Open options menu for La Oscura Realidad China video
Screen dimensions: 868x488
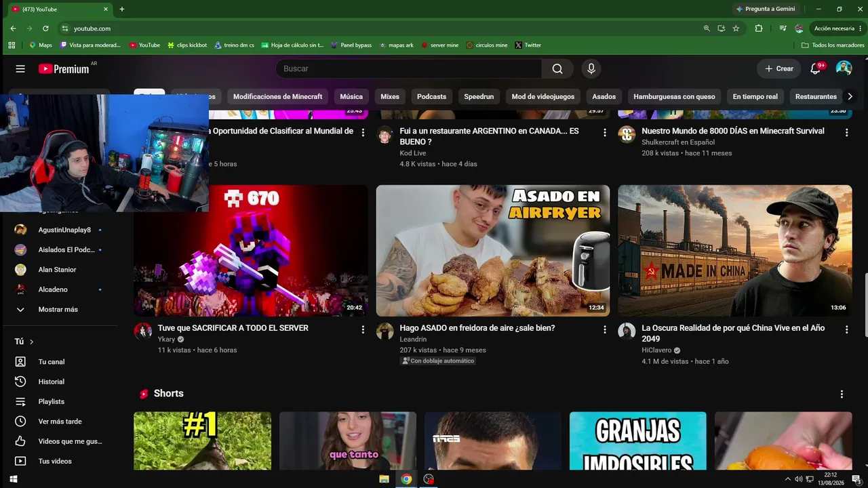click(x=846, y=329)
